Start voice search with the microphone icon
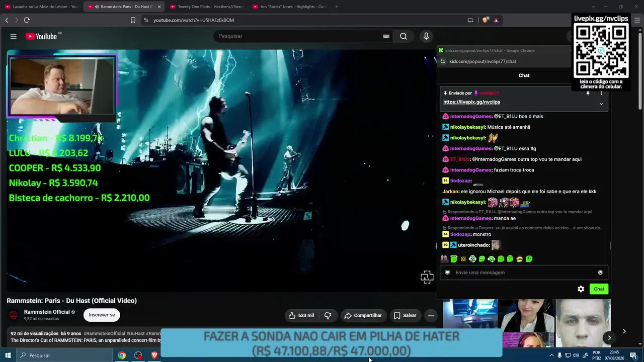The image size is (644, 362). pos(426,36)
